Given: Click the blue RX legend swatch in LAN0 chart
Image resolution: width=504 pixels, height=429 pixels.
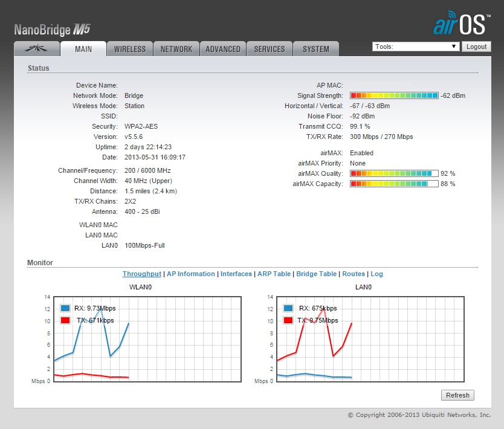Looking at the screenshot, I should coord(288,308).
